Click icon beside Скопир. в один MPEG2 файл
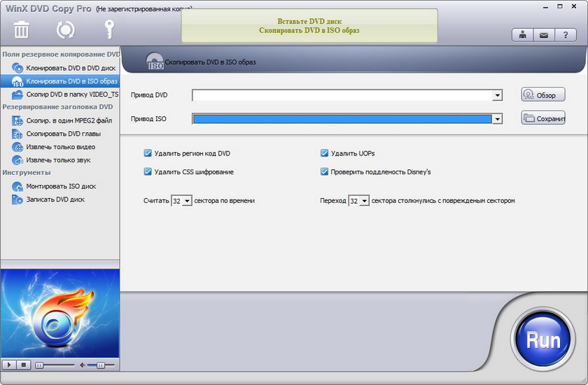 [x=17, y=120]
